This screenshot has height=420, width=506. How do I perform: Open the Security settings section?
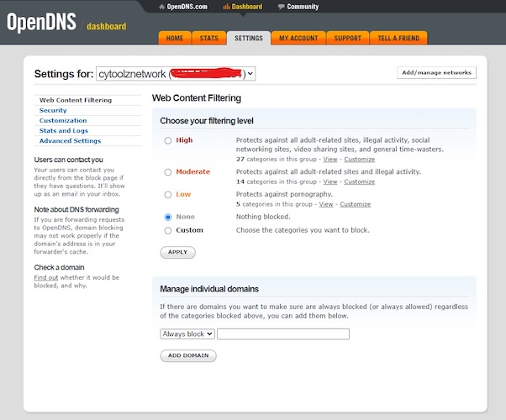click(53, 110)
